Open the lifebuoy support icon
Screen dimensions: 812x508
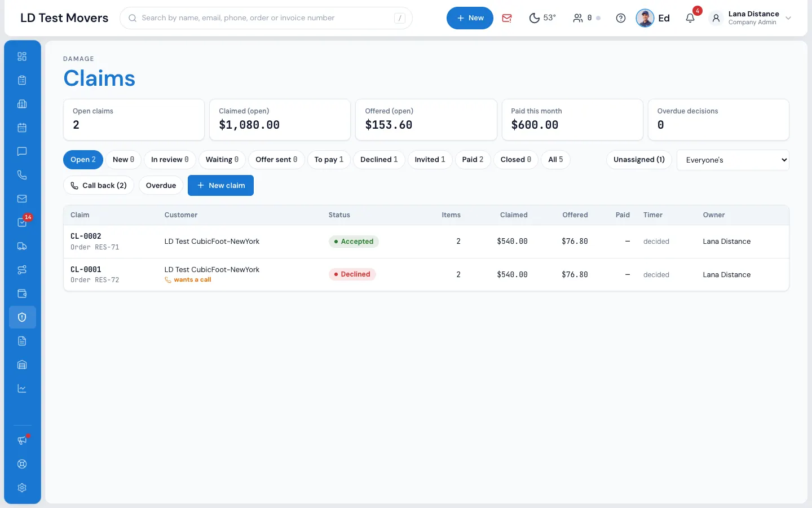tap(22, 464)
